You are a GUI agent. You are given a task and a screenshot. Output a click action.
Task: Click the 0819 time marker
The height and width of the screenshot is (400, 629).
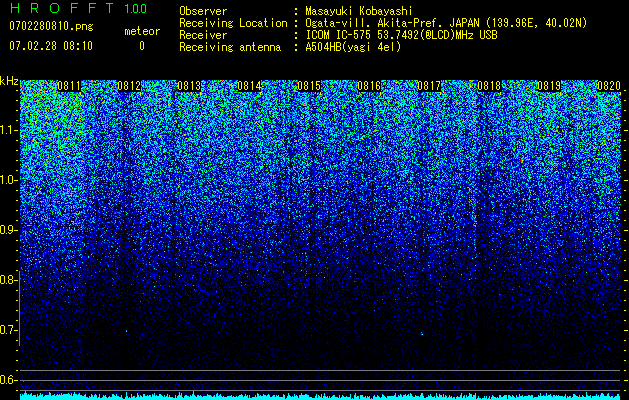549,86
